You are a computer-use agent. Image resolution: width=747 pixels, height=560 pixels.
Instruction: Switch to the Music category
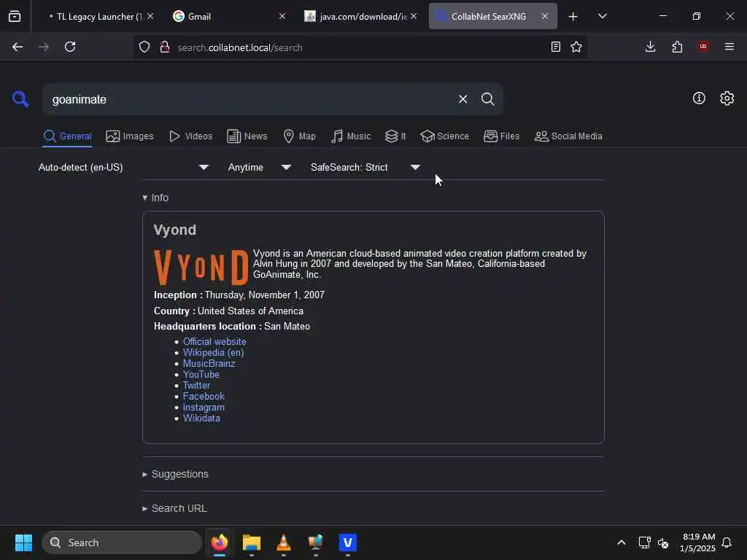point(351,136)
